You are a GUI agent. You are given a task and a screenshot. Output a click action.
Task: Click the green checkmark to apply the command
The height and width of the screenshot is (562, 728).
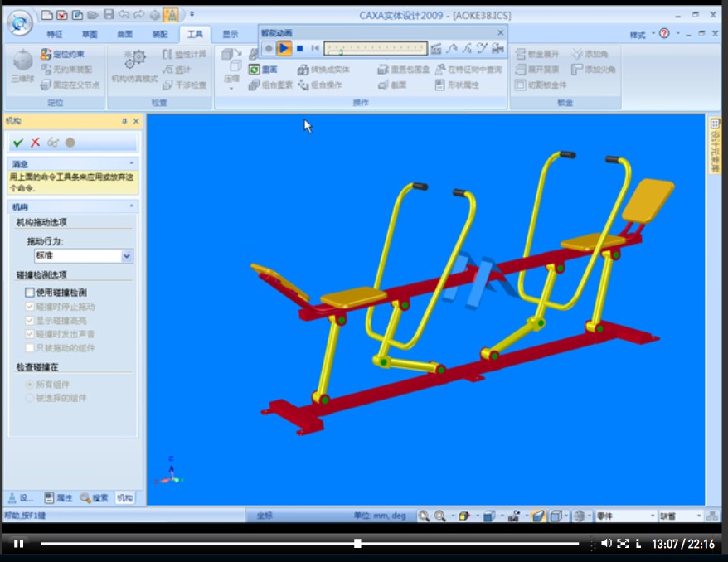(x=17, y=142)
